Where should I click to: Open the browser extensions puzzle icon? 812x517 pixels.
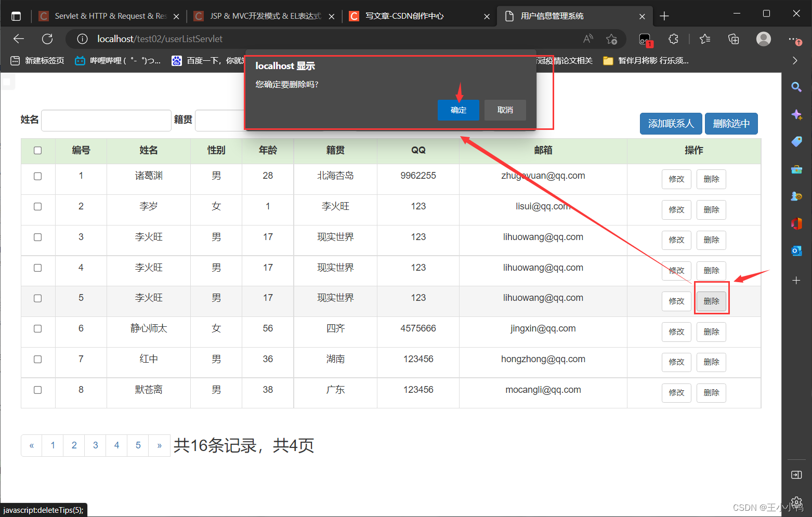673,39
